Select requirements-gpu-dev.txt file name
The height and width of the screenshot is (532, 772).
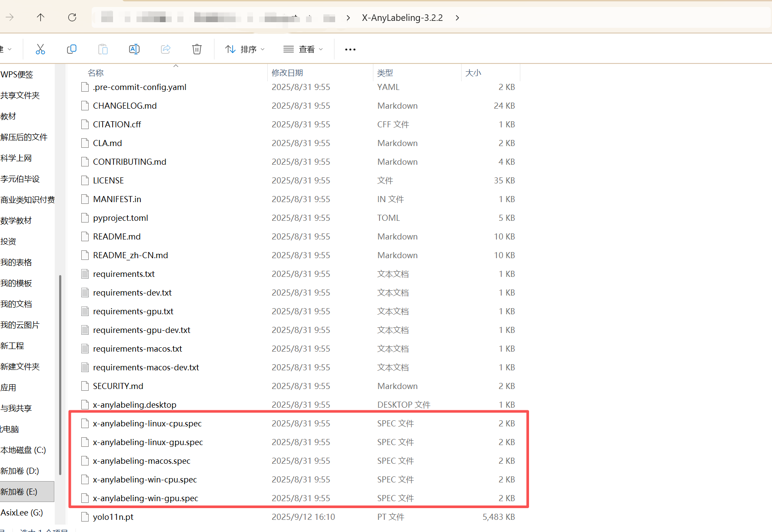tap(142, 330)
